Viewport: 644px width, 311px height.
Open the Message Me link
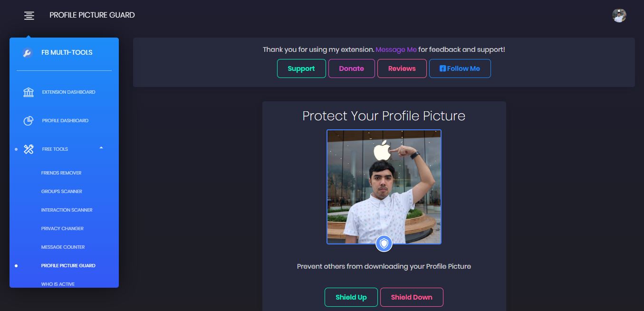pyautogui.click(x=396, y=49)
